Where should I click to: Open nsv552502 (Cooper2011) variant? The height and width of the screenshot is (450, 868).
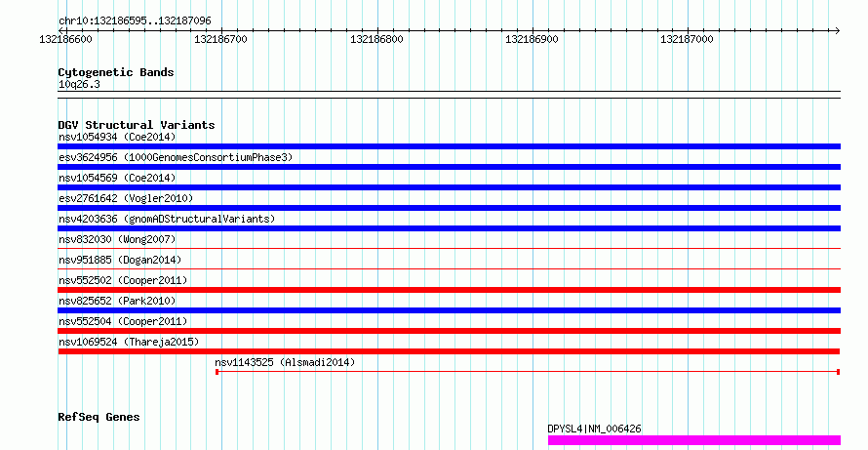[x=123, y=280]
